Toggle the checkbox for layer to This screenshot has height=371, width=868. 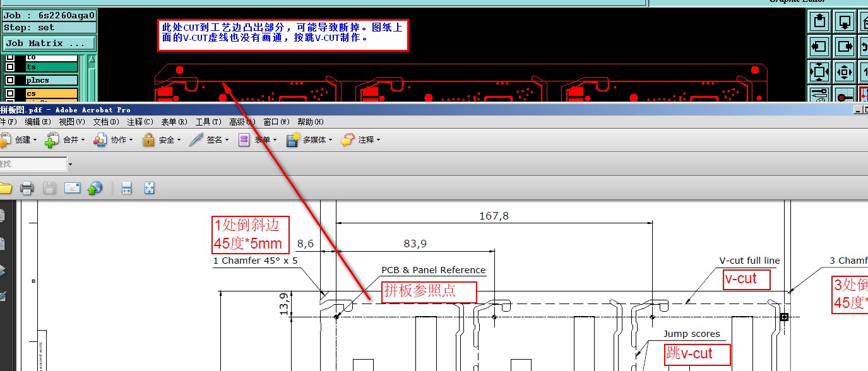(9, 57)
